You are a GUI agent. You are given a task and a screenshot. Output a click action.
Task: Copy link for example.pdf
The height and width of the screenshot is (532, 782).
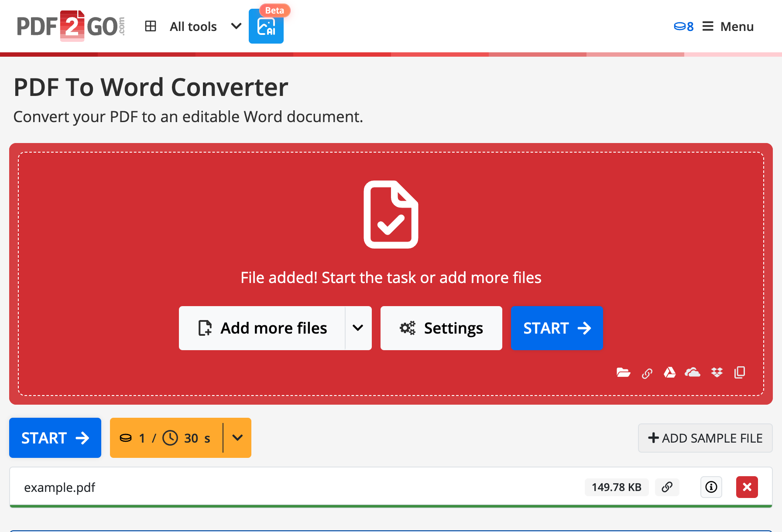coord(667,487)
